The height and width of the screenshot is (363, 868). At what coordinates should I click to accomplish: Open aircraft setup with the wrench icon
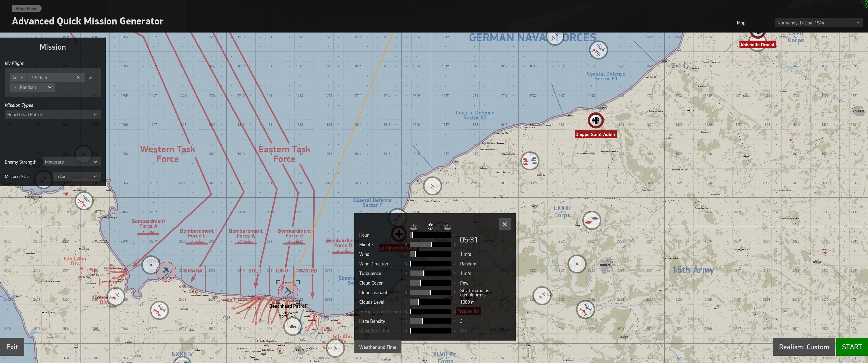90,77
